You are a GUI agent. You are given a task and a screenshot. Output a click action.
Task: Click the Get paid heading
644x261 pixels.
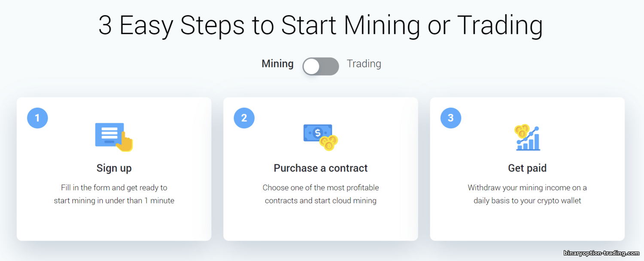[527, 168]
